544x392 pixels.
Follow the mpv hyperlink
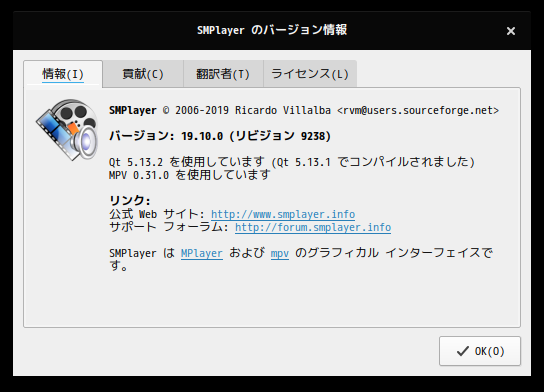click(x=280, y=254)
